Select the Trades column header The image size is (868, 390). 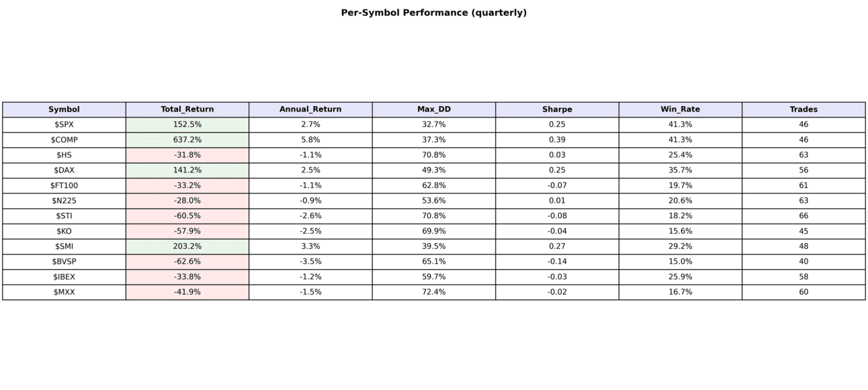804,109
